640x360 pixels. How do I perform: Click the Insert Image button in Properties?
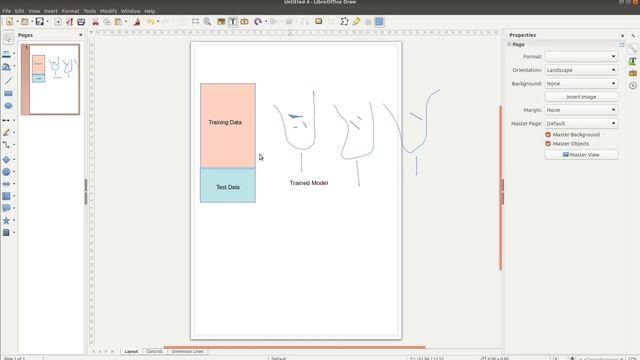pos(581,97)
